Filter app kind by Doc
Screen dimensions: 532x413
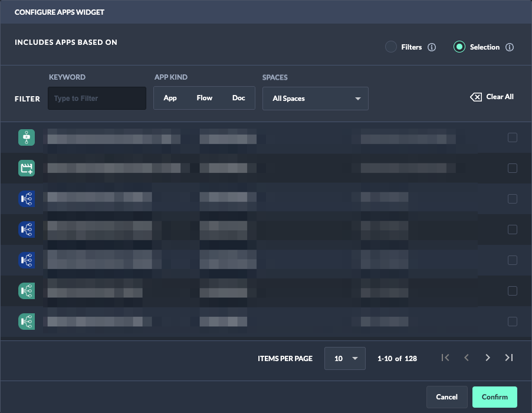tap(239, 98)
